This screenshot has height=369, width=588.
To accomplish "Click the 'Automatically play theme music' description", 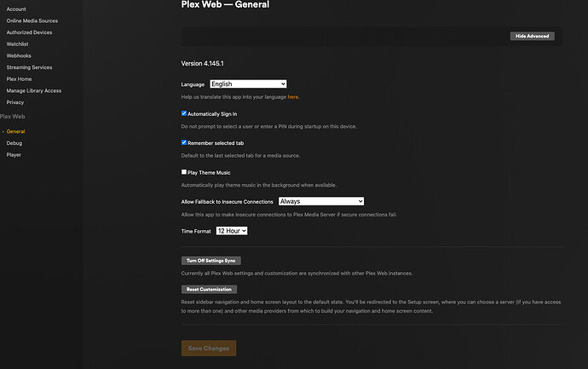I will [259, 185].
